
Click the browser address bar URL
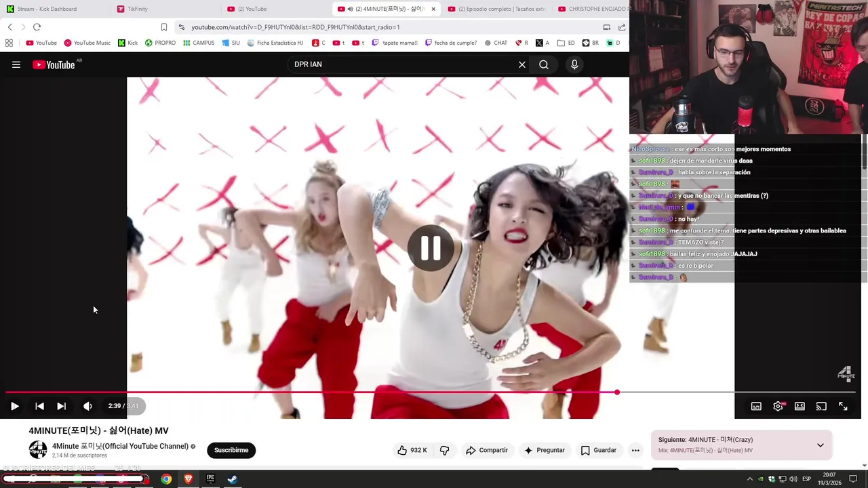[295, 27]
